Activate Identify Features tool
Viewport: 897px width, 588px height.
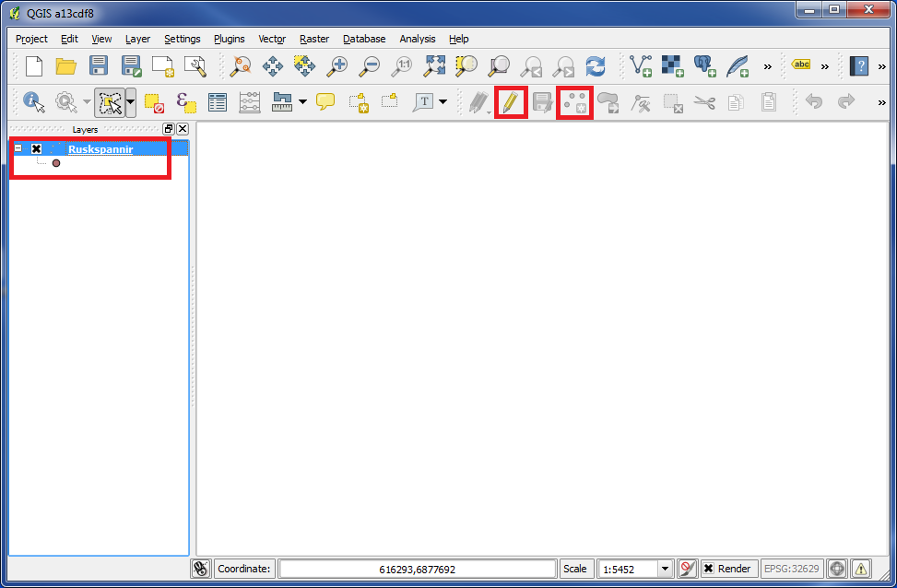point(34,102)
